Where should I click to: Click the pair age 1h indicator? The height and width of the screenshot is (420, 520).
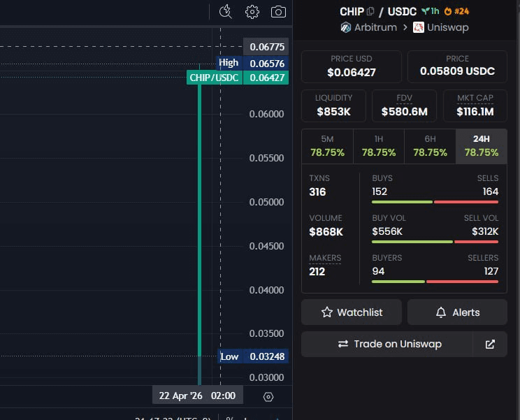430,11
